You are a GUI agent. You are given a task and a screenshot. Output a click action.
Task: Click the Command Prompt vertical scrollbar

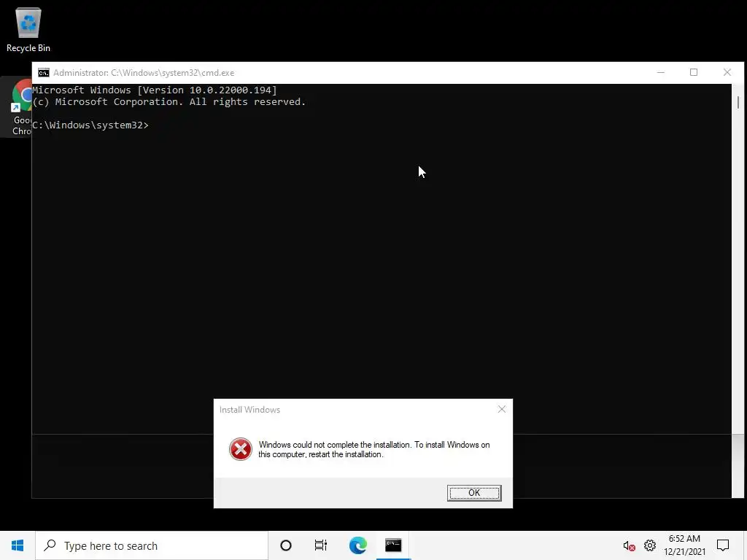[x=738, y=290]
